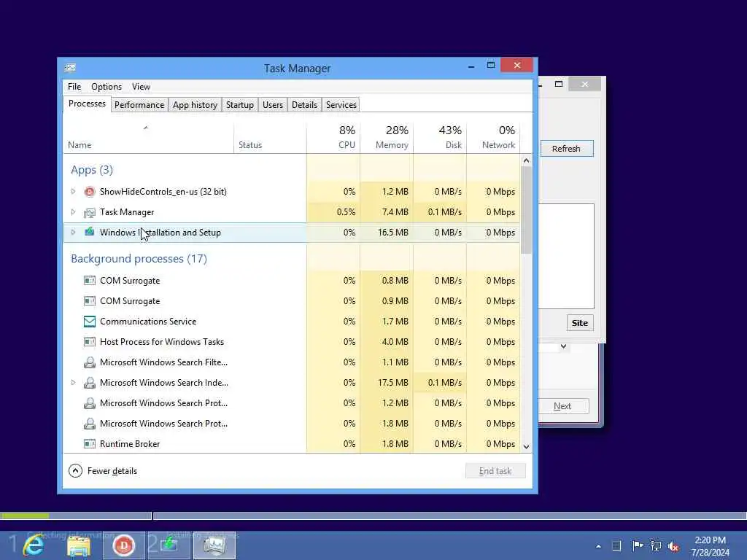Click the ShowHideControls_en-us app icon
The image size is (747, 560).
pos(89,192)
